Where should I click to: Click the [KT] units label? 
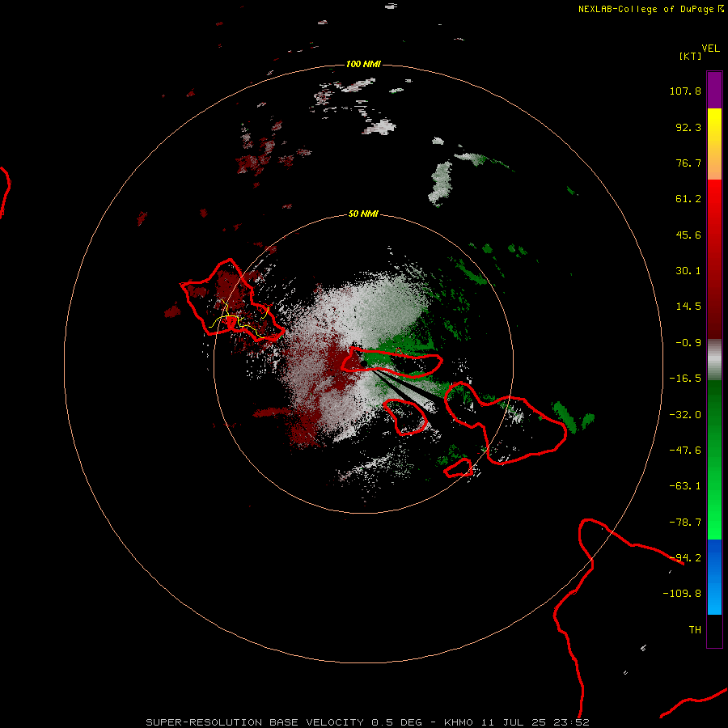(691, 56)
